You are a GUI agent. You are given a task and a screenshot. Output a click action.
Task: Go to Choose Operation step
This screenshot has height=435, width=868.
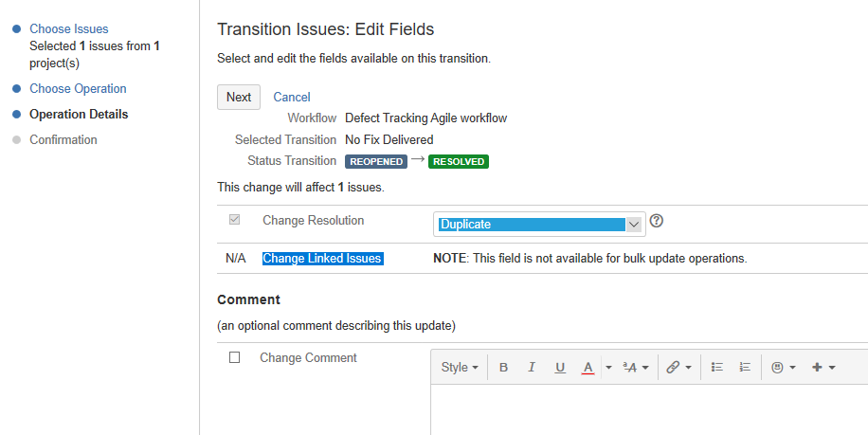[x=78, y=88]
